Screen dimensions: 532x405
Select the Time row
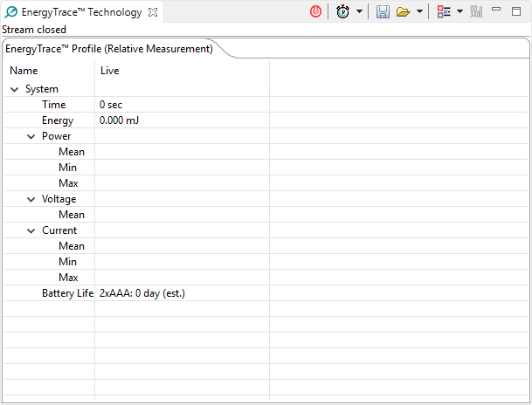(x=266, y=105)
